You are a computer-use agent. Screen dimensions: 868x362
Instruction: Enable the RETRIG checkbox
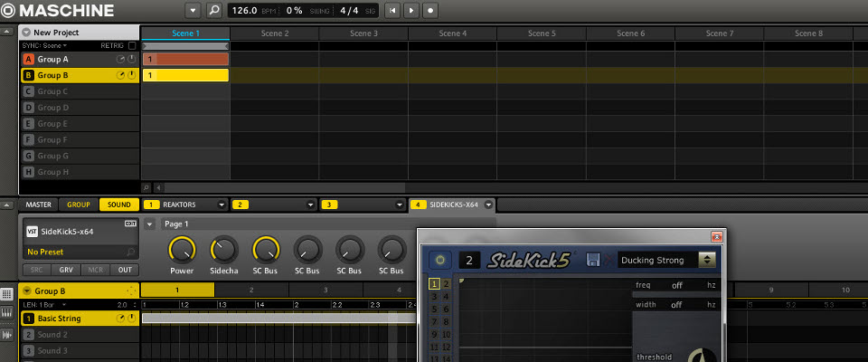pos(132,45)
